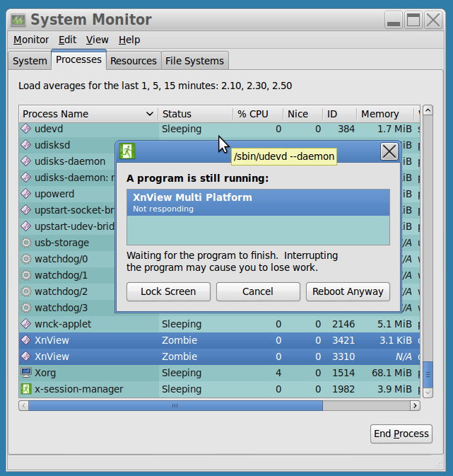Click the watchdog/1 gear icon
Viewport: 453px width, 476px height.
point(25,275)
